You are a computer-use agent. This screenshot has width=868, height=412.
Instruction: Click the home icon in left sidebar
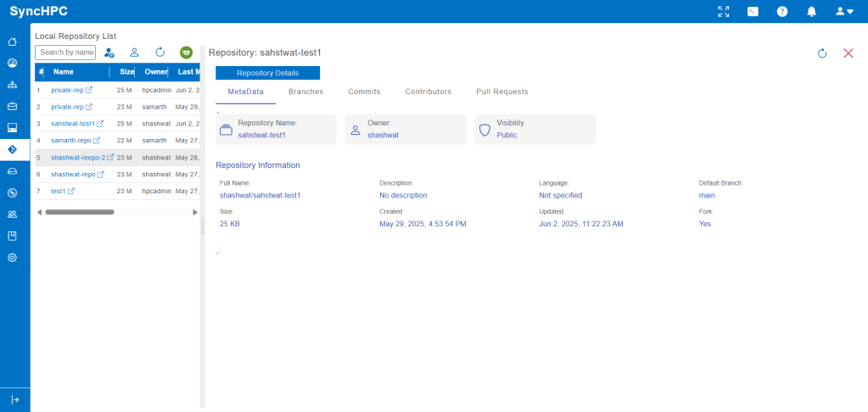(x=13, y=42)
